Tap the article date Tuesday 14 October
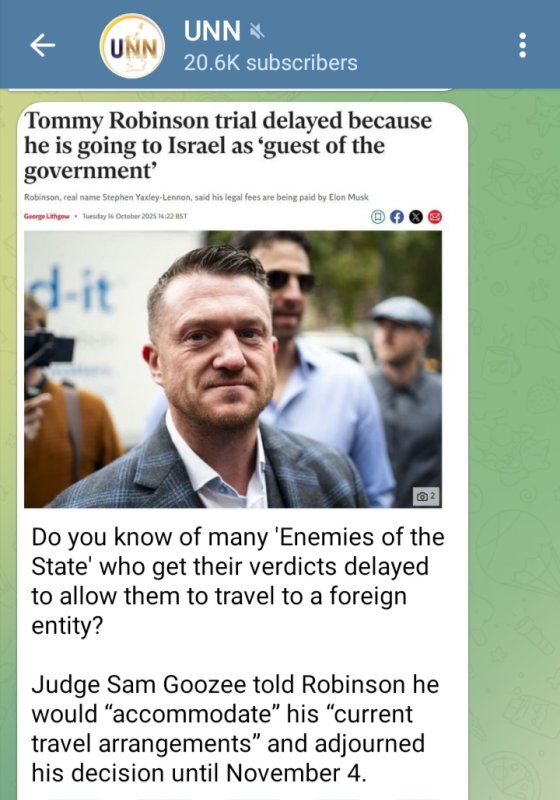The width and height of the screenshot is (560, 800). click(x=135, y=216)
